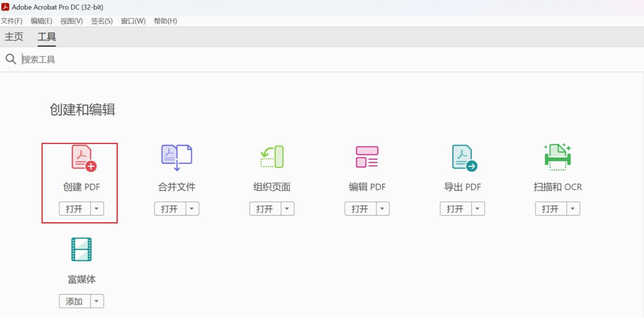Expand the dropdown next to 创建 PDF 打开
This screenshot has height=317, width=644.
click(x=97, y=208)
